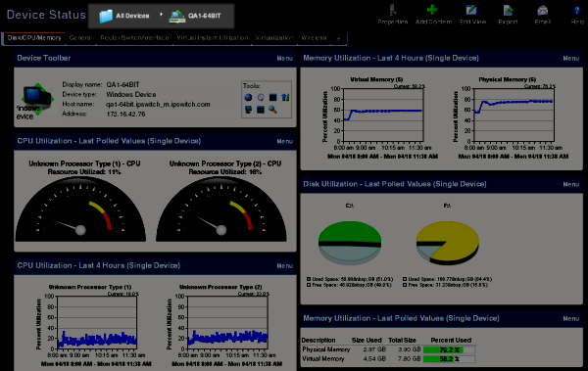Click the Physical Memory percent used bar
The width and height of the screenshot is (588, 371).
coord(449,349)
